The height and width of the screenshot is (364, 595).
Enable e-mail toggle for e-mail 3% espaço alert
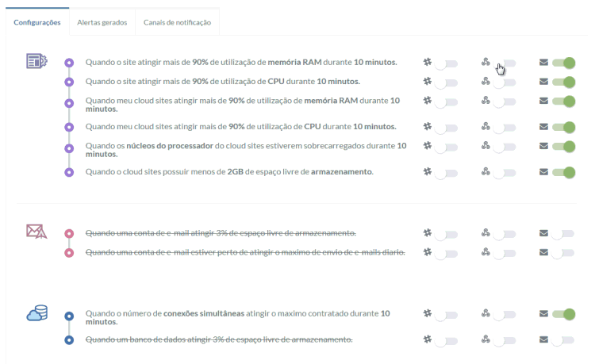[x=562, y=234]
